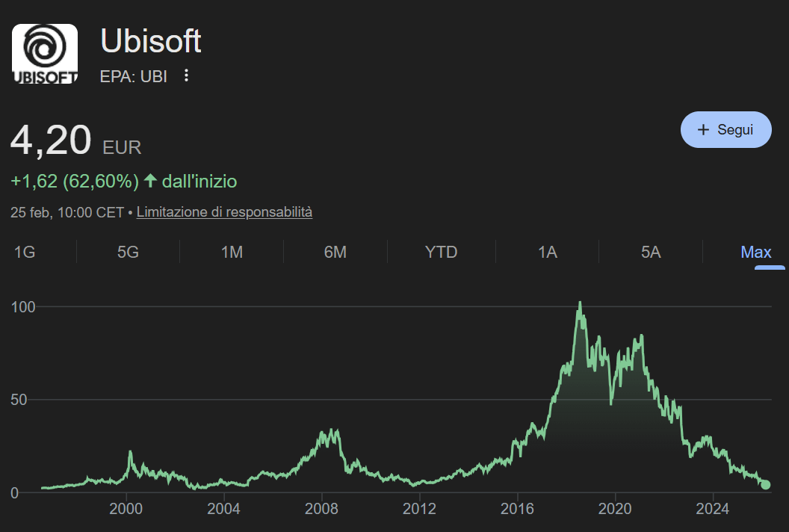Open the three-dot more options menu
Screen dimensions: 789x532
click(x=187, y=75)
